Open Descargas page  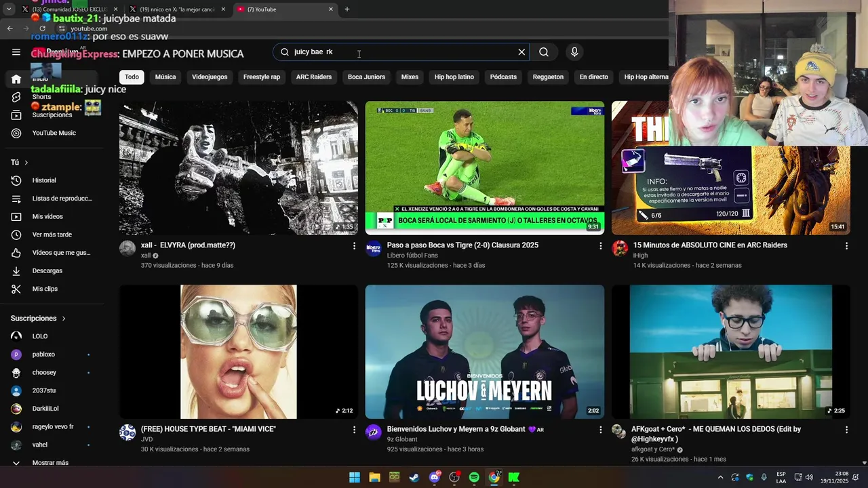(53, 270)
